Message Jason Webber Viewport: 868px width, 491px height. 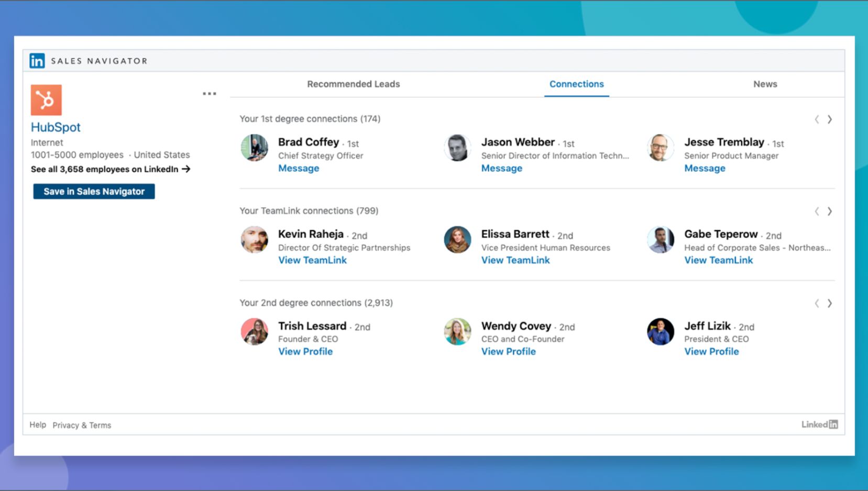tap(501, 168)
